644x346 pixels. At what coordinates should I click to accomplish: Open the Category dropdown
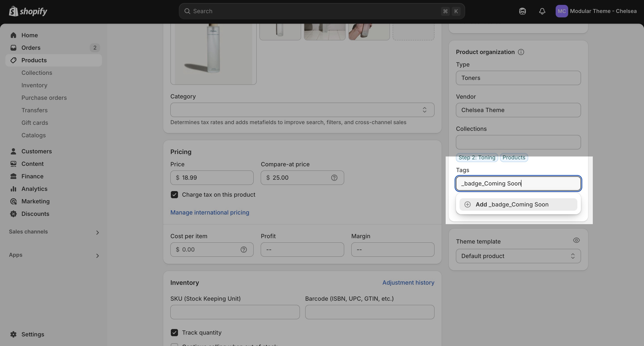click(302, 110)
